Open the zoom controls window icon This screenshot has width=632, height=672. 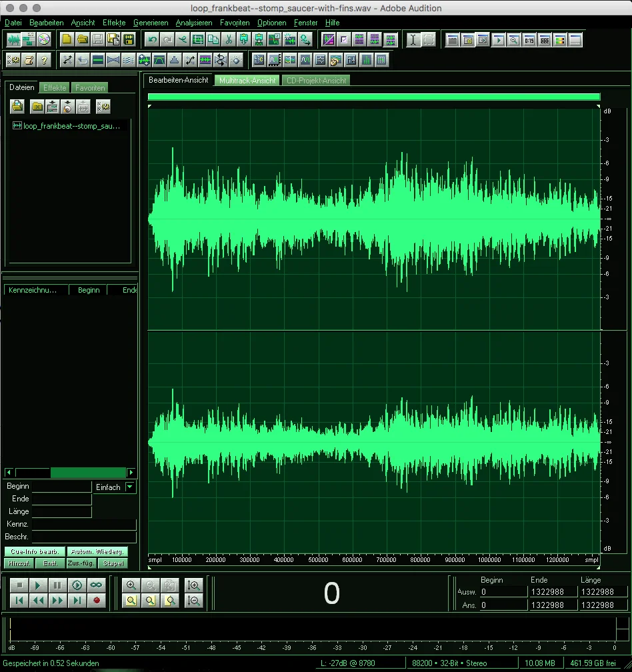514,40
